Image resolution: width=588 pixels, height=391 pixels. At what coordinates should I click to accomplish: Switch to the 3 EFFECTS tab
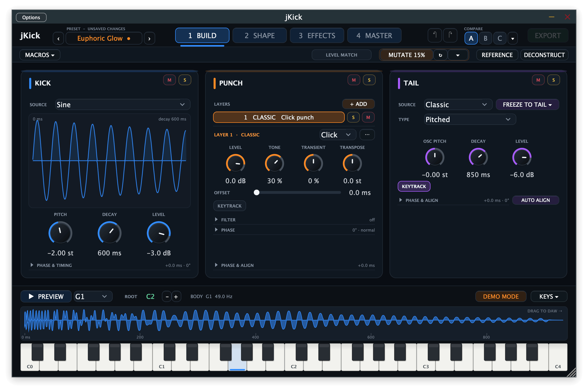pyautogui.click(x=317, y=36)
